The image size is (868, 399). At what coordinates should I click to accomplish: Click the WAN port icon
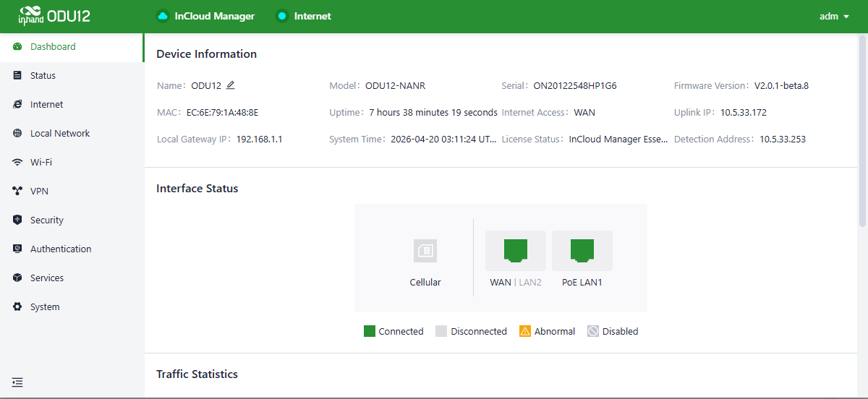(x=515, y=250)
